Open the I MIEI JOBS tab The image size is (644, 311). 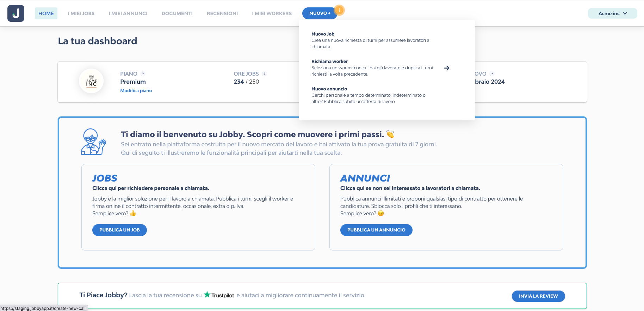pos(81,13)
